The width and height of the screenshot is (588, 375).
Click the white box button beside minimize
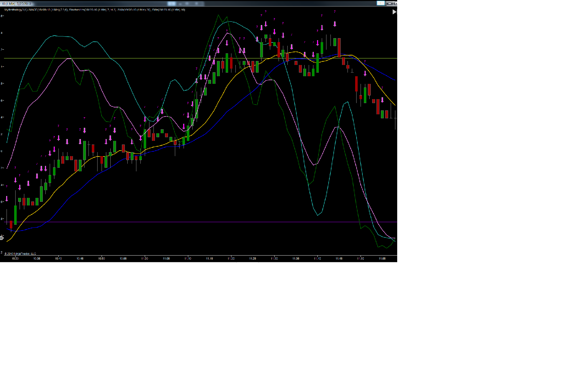381,3
